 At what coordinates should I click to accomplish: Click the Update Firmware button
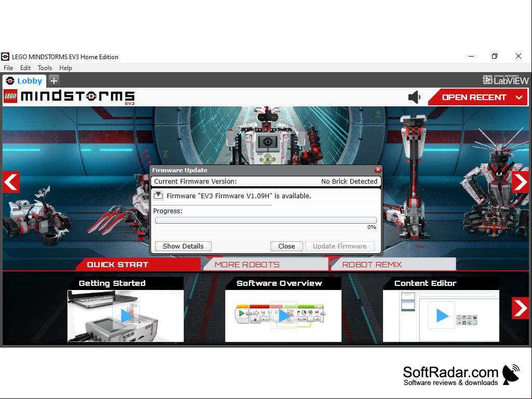click(339, 246)
